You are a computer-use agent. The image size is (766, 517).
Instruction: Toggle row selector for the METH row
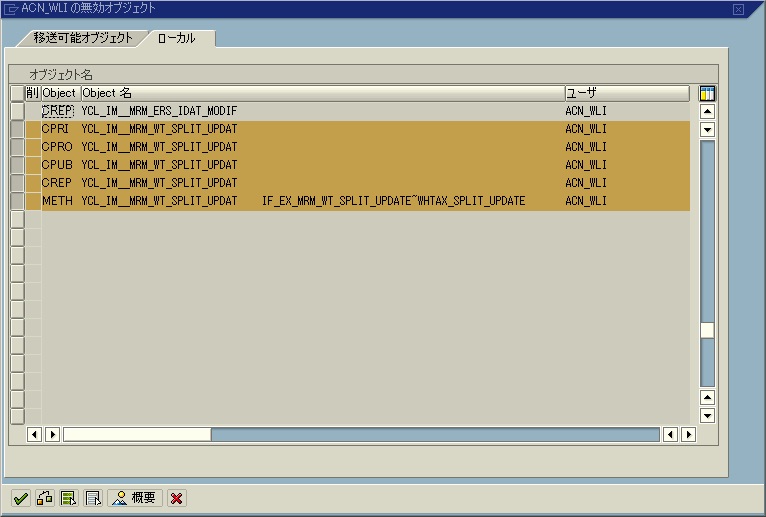18,201
